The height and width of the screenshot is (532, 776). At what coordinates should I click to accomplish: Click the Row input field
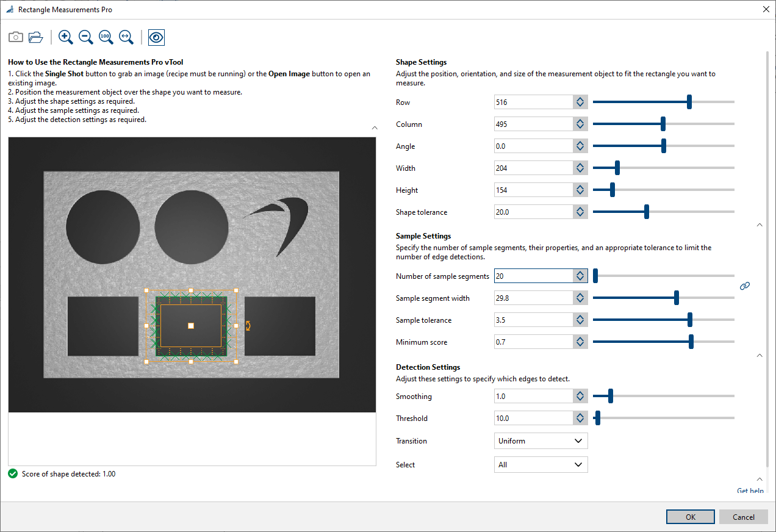pos(534,102)
